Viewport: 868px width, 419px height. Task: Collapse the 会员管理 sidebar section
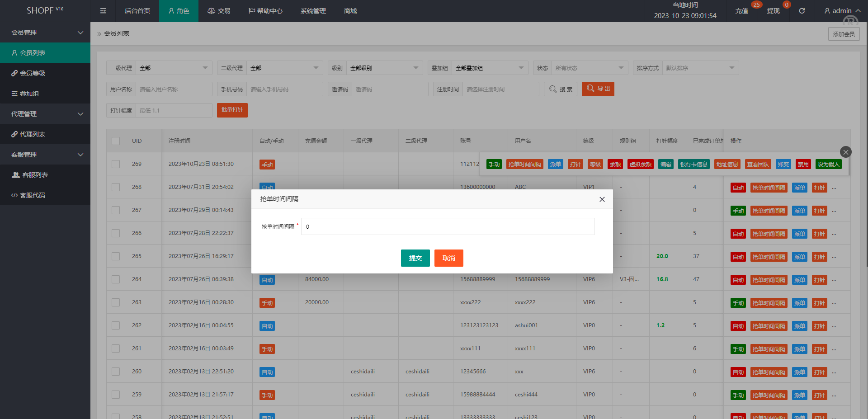click(x=45, y=33)
